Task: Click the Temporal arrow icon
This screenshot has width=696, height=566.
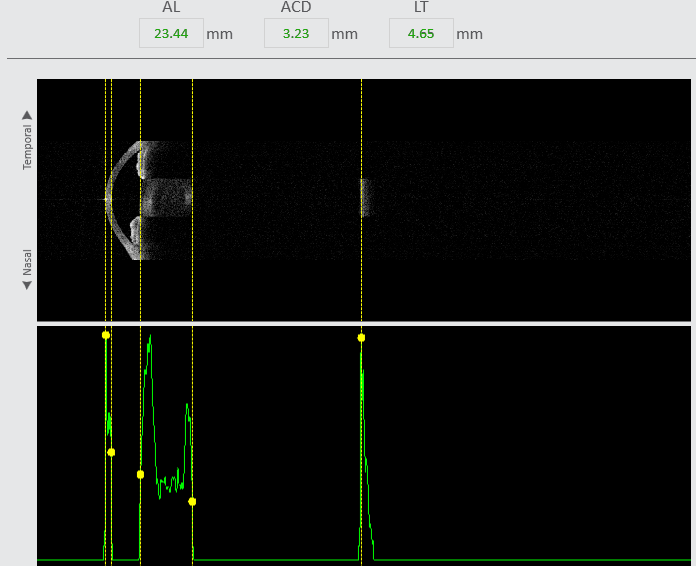Action: 27,115
